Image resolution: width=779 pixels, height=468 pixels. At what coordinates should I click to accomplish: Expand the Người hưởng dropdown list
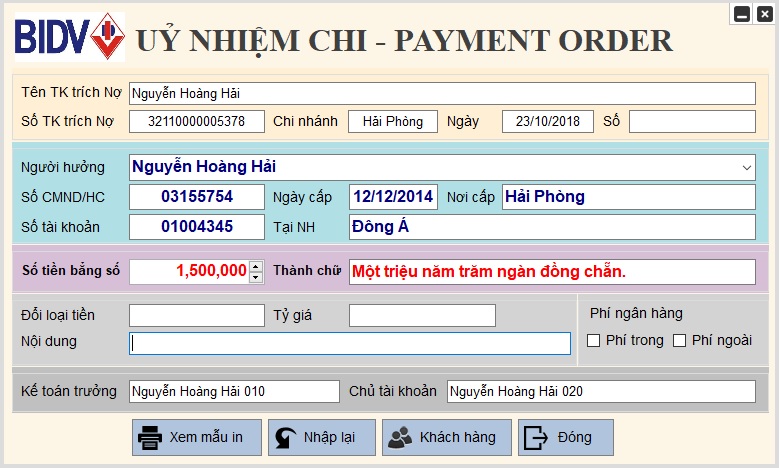coord(747,167)
